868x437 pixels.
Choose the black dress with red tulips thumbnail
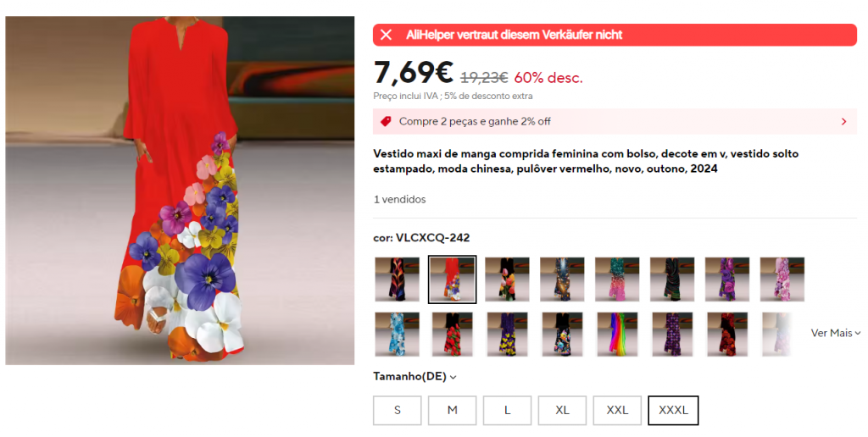453,335
